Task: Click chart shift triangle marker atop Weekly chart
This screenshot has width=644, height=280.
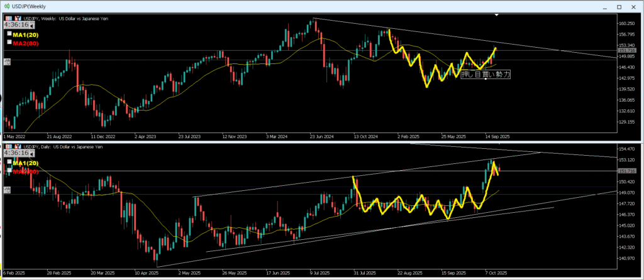Action: click(497, 14)
